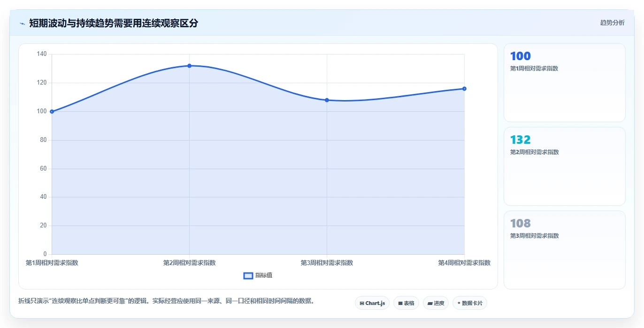Click the data point for 第1周相对需求指数

click(x=52, y=111)
